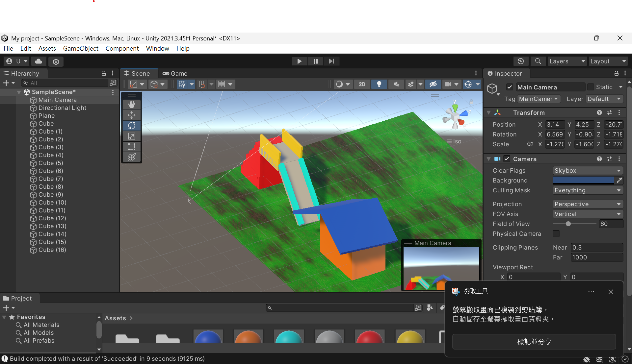Select the Hand tool in scene toolbar
Viewport: 632px width, 364px height.
(132, 105)
